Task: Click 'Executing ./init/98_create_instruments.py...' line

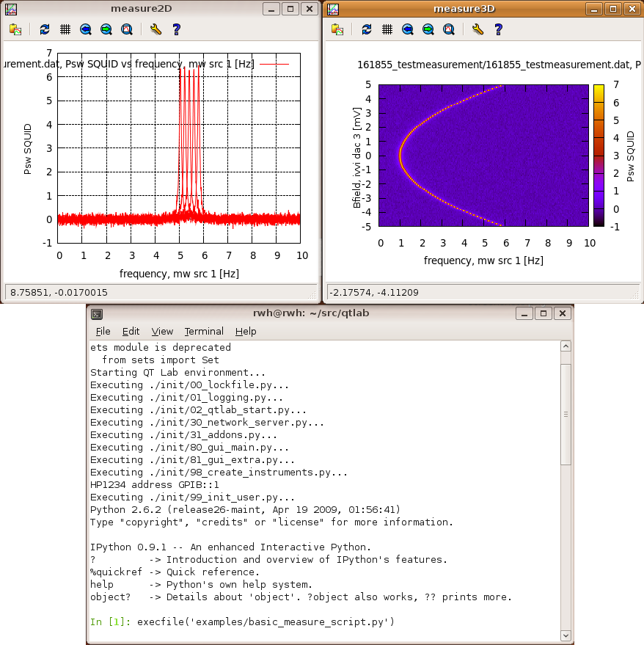Action: [x=219, y=473]
